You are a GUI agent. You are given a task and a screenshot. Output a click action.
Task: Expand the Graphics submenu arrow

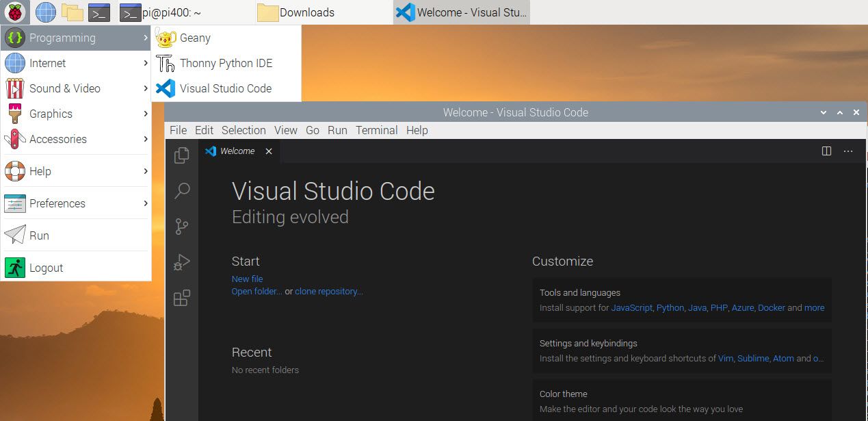[x=146, y=114]
